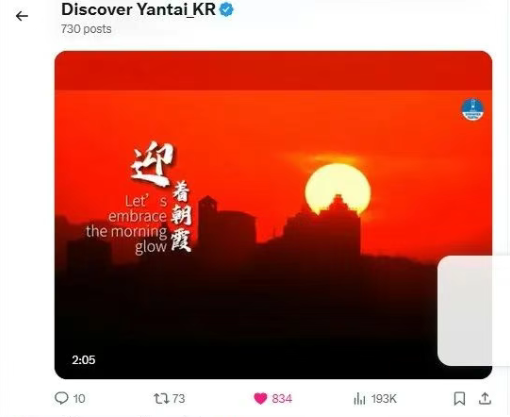Unlike the post via pink heart
This screenshot has width=510, height=417.
click(x=260, y=398)
